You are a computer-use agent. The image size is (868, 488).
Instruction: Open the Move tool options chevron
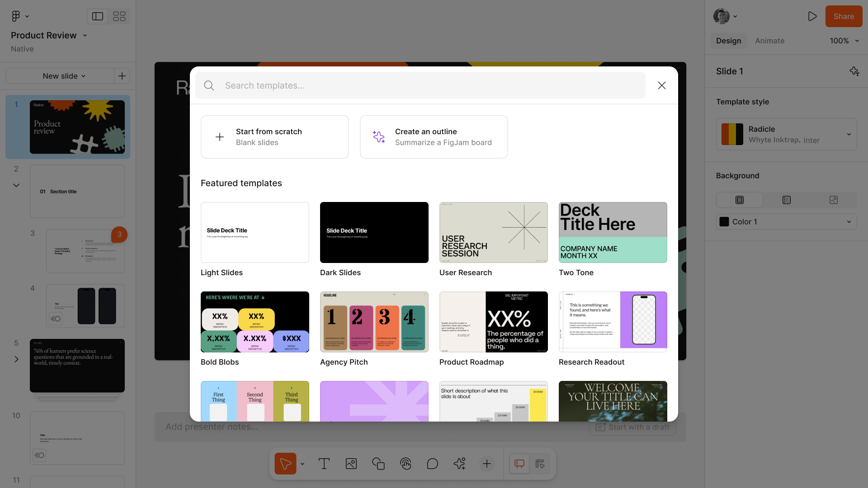pyautogui.click(x=302, y=464)
